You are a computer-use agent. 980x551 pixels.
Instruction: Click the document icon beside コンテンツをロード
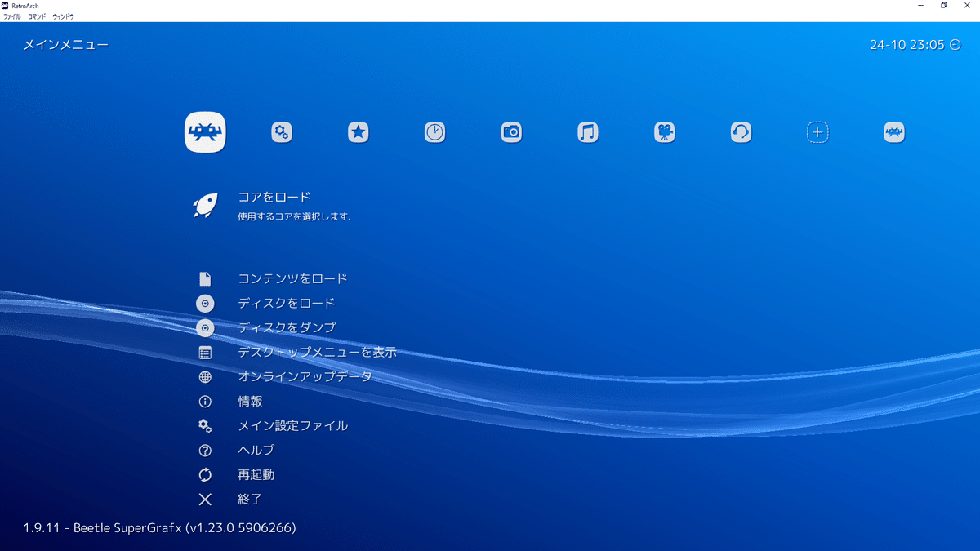click(205, 278)
